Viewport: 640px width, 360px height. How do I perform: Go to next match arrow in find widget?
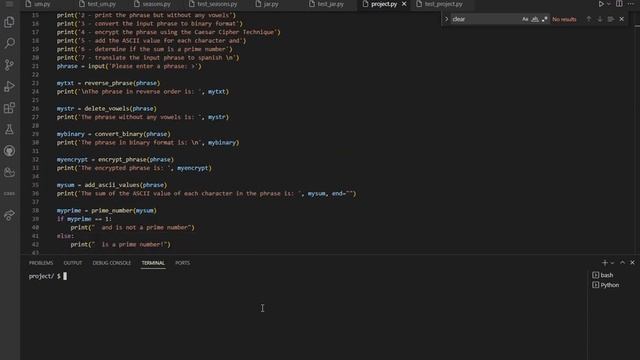point(600,19)
